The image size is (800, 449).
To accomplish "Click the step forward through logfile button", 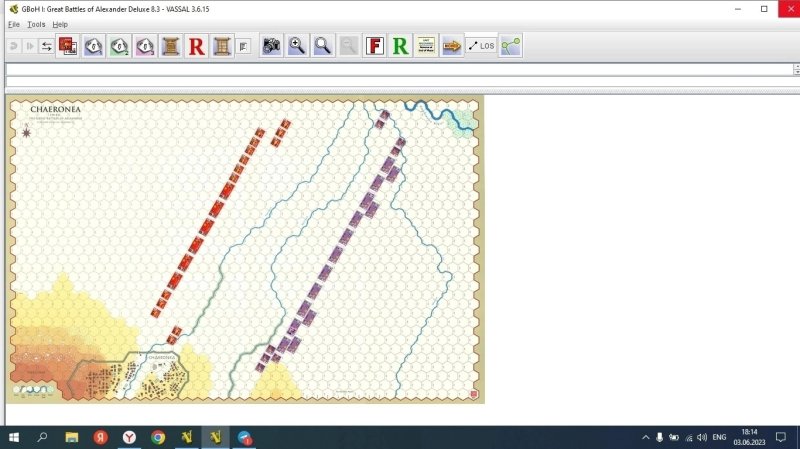I will (30, 46).
